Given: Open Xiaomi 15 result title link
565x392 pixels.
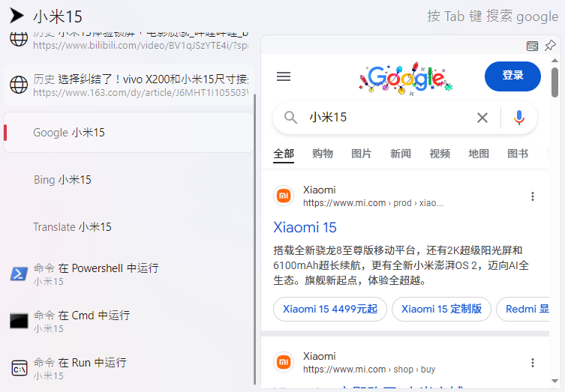Looking at the screenshot, I should pyautogui.click(x=305, y=228).
